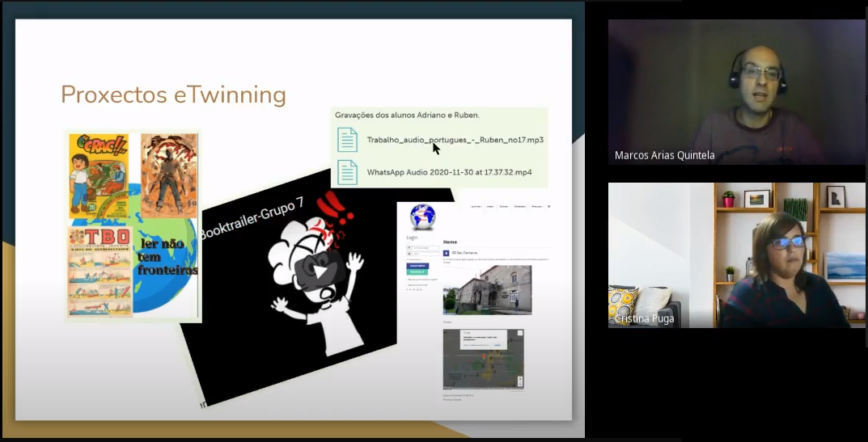The width and height of the screenshot is (868, 442).
Task: Click the document icon beside the Ruben mp3 file
Action: coord(347,140)
